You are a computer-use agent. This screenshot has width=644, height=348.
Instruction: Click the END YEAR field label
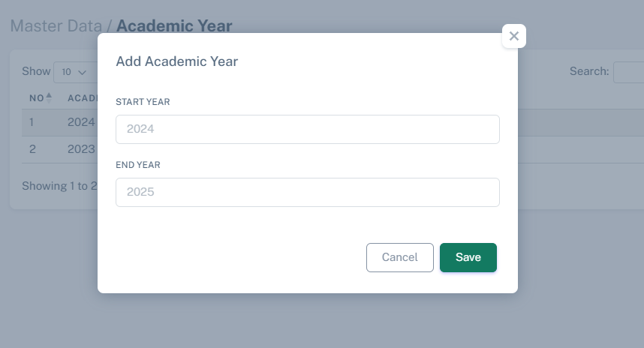click(x=138, y=165)
